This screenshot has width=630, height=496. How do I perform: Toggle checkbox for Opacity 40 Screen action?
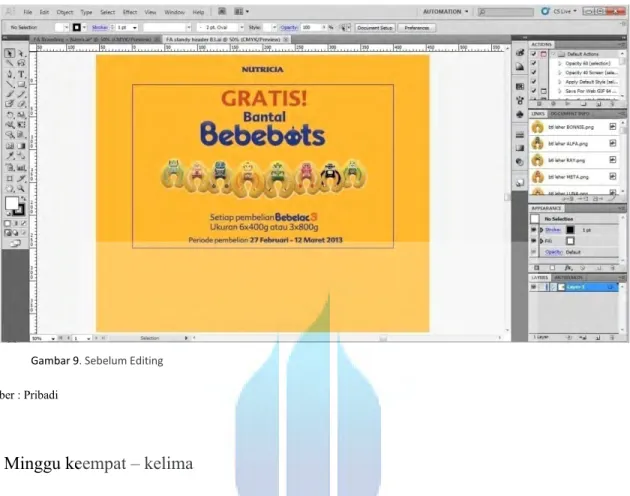534,72
